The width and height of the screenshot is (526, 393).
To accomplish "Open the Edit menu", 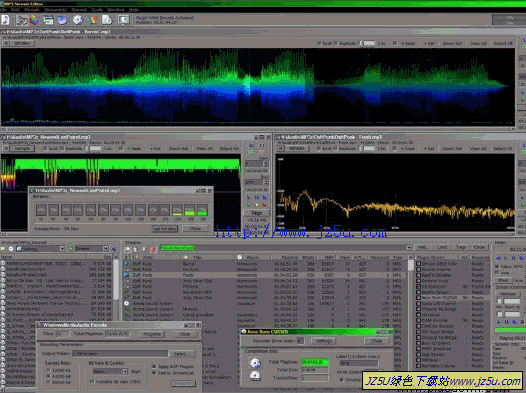I will [x=15, y=10].
